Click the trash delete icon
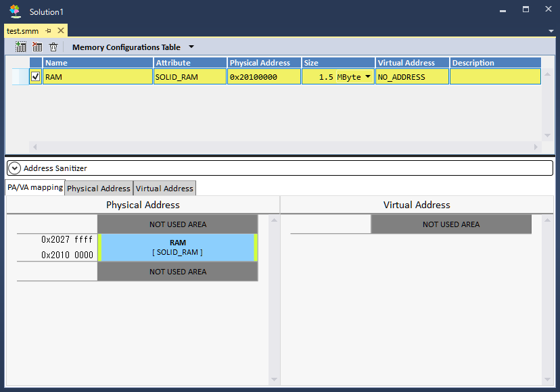Screen dimensions: 560x392 [x=53, y=47]
